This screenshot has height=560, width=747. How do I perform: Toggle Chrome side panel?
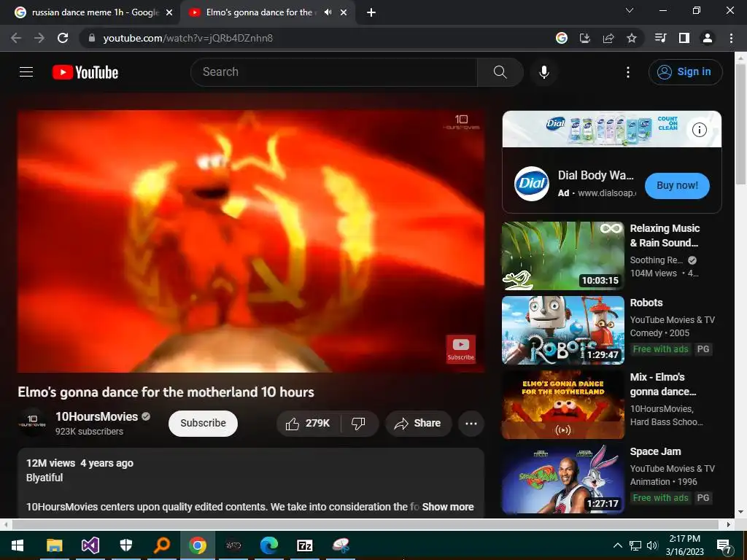(x=684, y=38)
